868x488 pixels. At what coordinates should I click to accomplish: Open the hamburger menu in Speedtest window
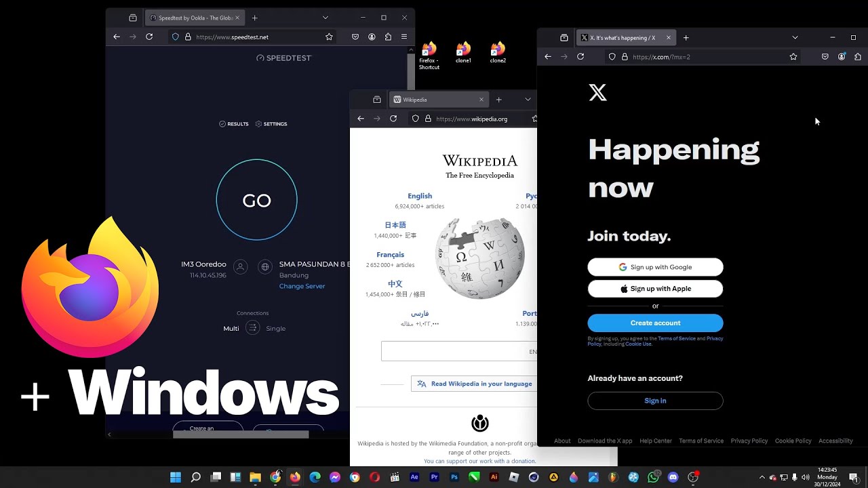click(404, 37)
